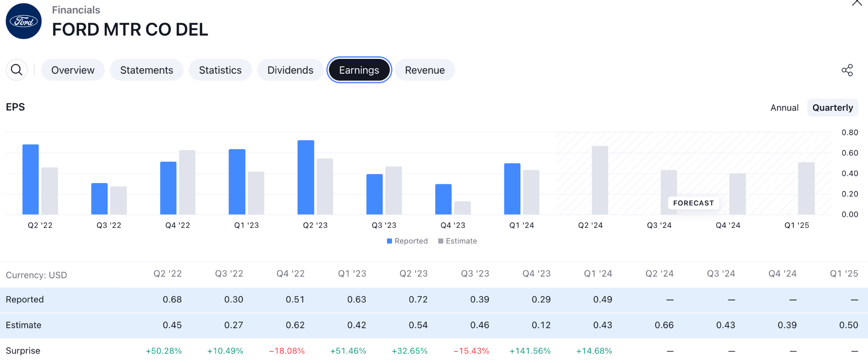Click the Q4 '23 estimate gray bar

click(x=462, y=208)
